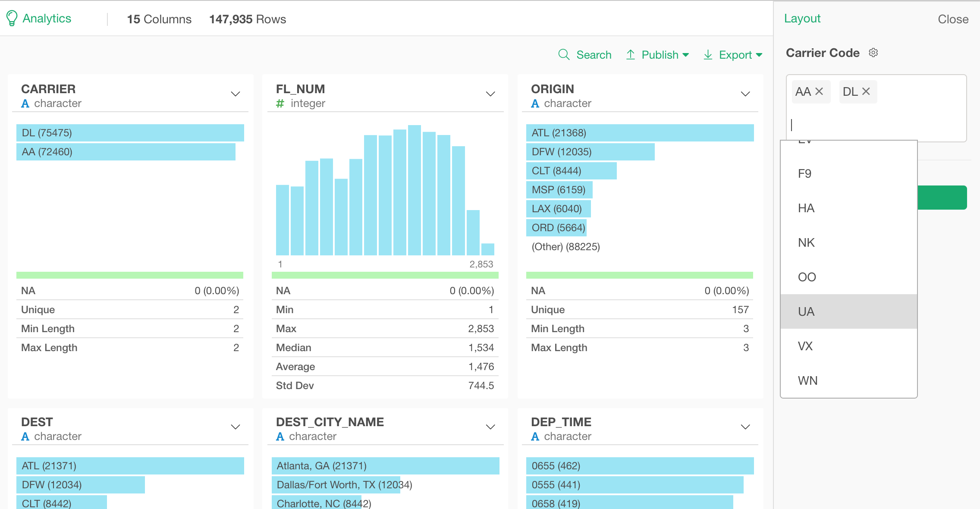Click the Layout panel title
Viewport: 980px width, 509px height.
pos(802,19)
